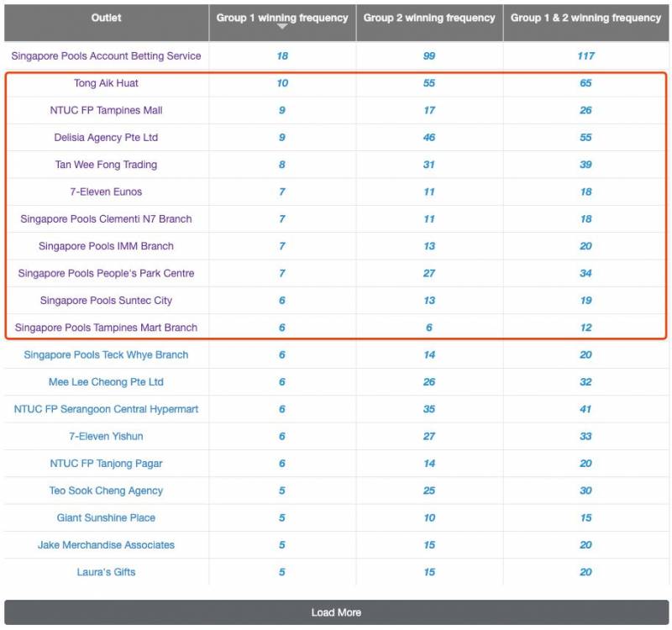Sort by the Outlet column header
The image size is (672, 630).
(107, 18)
